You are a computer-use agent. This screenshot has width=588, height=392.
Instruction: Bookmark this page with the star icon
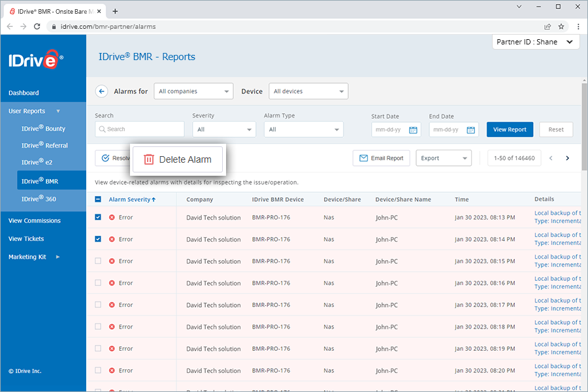561,27
